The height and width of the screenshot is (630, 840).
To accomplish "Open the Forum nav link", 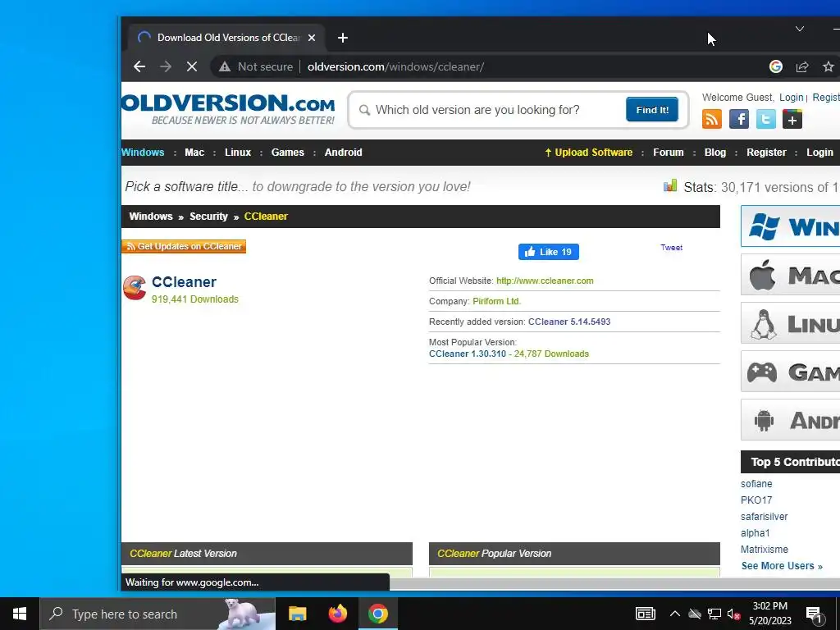I will click(x=668, y=152).
